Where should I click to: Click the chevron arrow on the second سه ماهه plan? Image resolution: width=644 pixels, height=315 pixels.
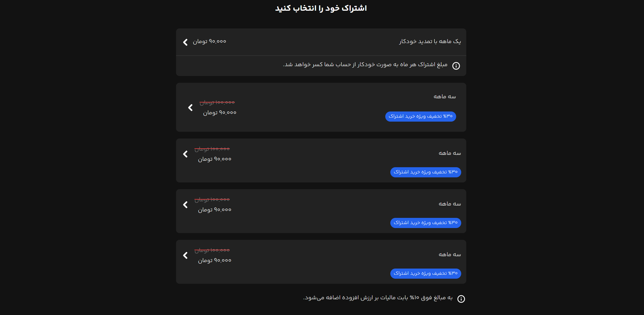pyautogui.click(x=185, y=154)
